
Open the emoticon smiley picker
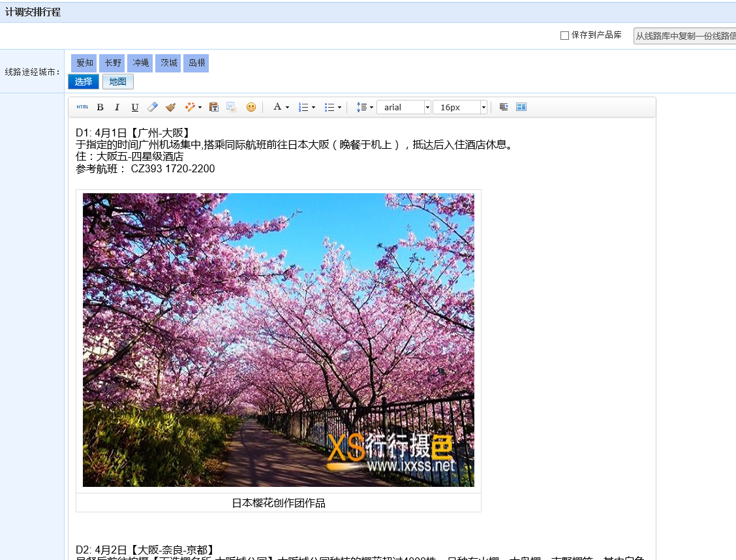251,107
